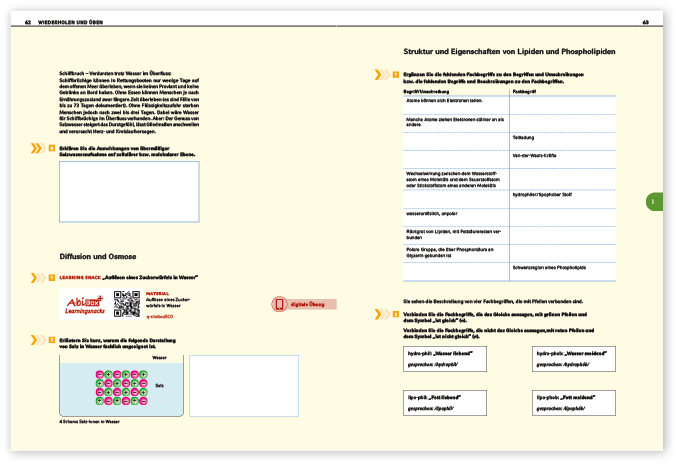Click the empty answer box beside the salt diagram

pos(243,385)
